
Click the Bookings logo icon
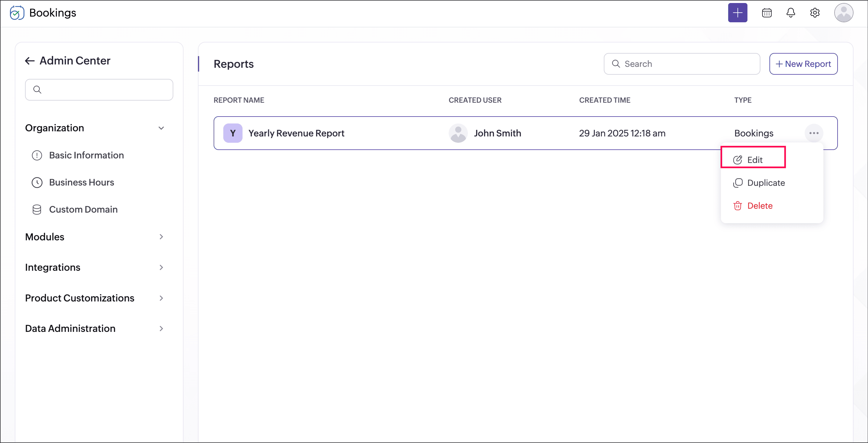pos(17,13)
